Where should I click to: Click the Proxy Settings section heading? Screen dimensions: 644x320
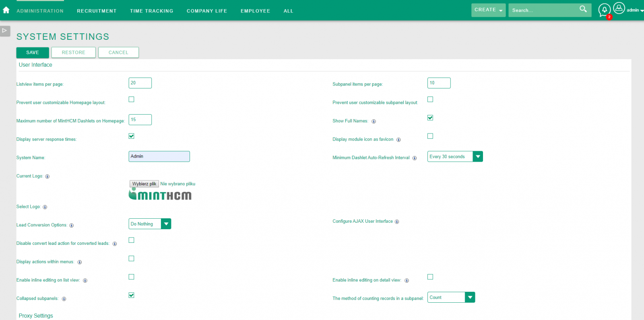click(36, 316)
